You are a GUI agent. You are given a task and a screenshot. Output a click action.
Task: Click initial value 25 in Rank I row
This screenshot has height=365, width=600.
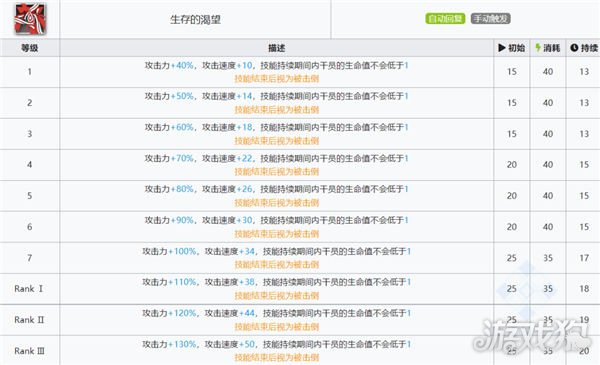512,289
